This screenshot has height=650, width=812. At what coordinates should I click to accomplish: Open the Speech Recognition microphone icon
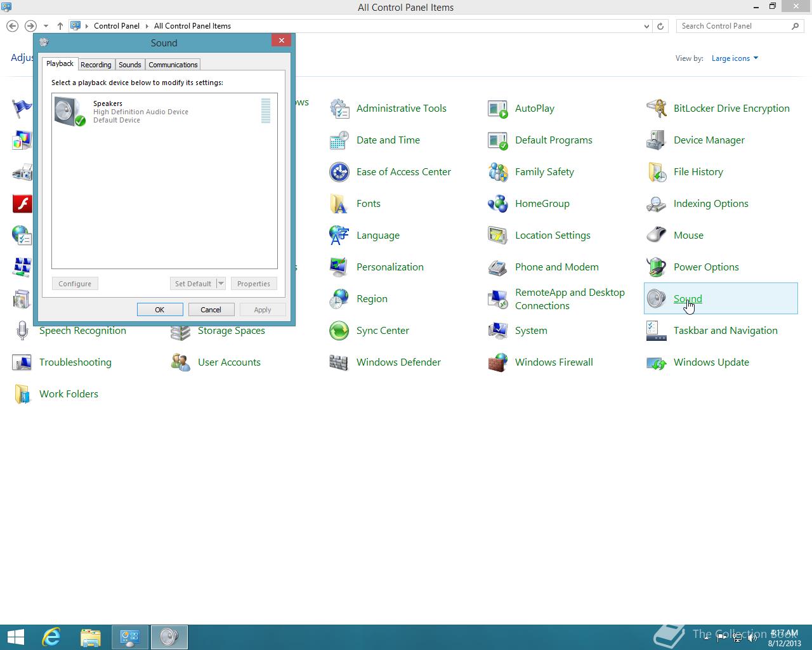22,331
